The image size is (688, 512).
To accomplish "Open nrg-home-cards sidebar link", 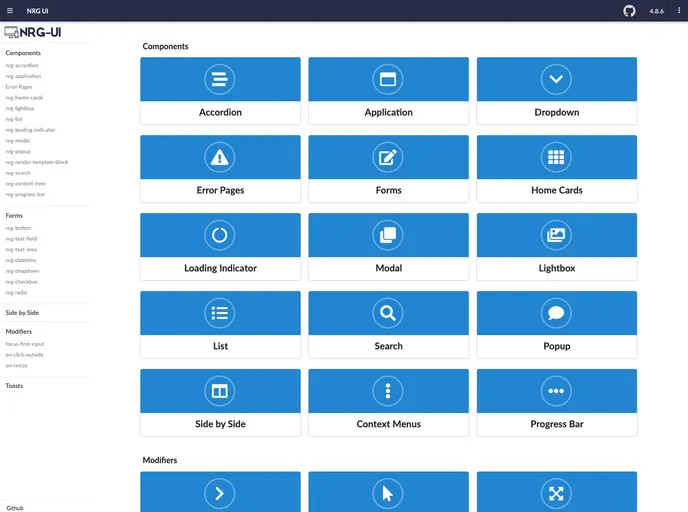I will click(24, 98).
